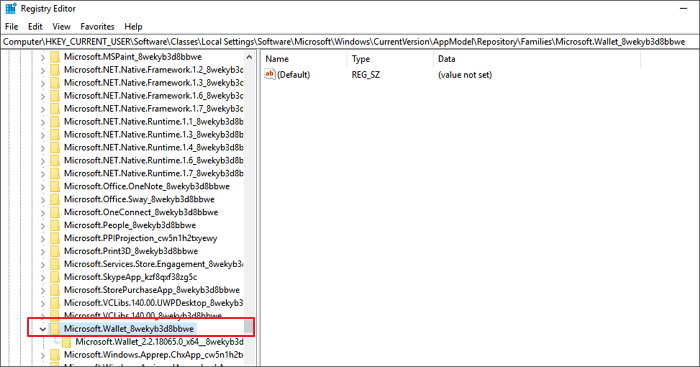Expand Microsoft.People_8wekyb3d8bbwe key
This screenshot has height=367, width=700.
click(x=42, y=225)
